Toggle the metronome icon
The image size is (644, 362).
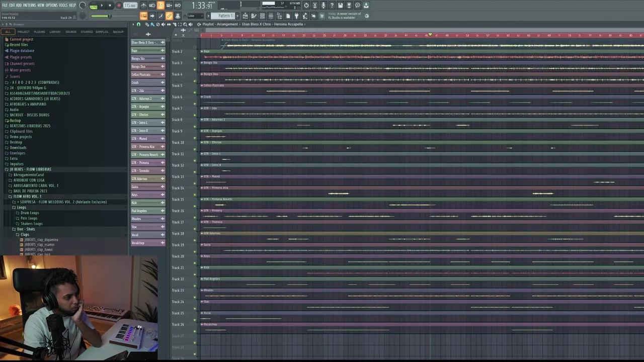click(143, 6)
